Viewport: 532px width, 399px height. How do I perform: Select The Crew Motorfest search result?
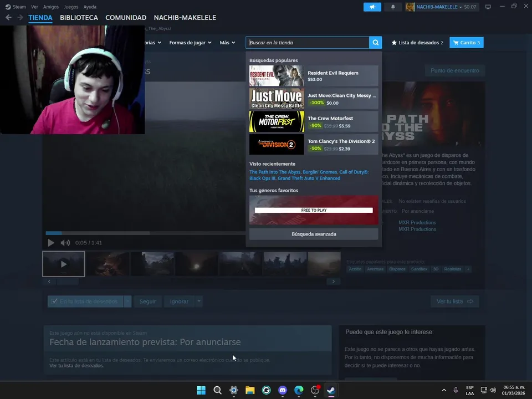point(314,121)
